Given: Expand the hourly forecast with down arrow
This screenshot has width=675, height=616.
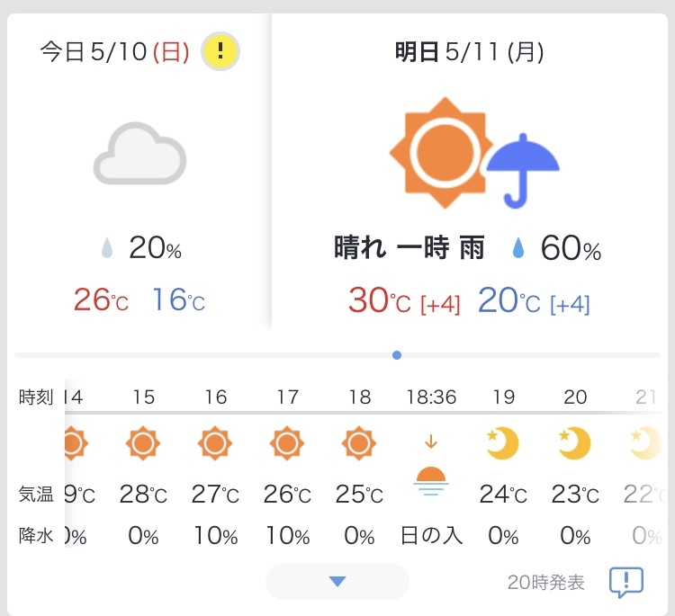Looking at the screenshot, I should [x=337, y=582].
